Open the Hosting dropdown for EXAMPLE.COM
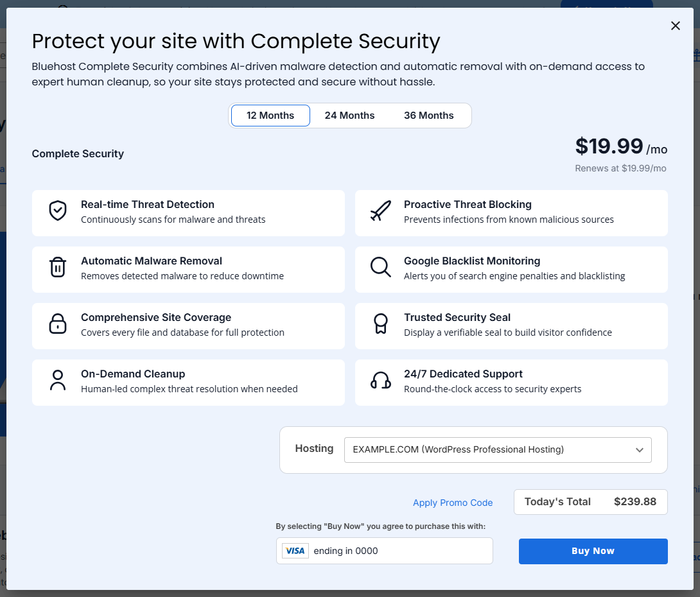 click(498, 450)
